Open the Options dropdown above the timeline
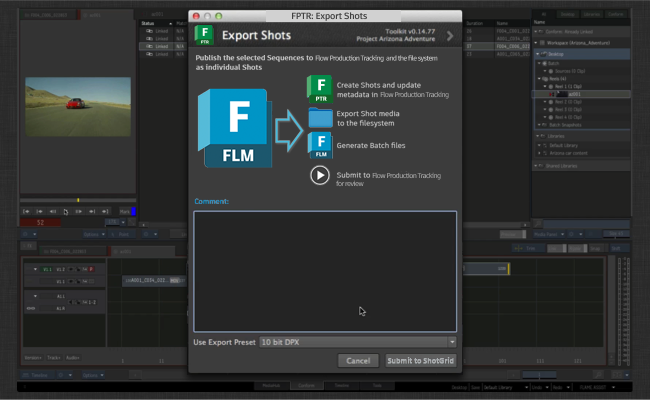This screenshot has height=400, width=650. pyautogui.click(x=94, y=234)
